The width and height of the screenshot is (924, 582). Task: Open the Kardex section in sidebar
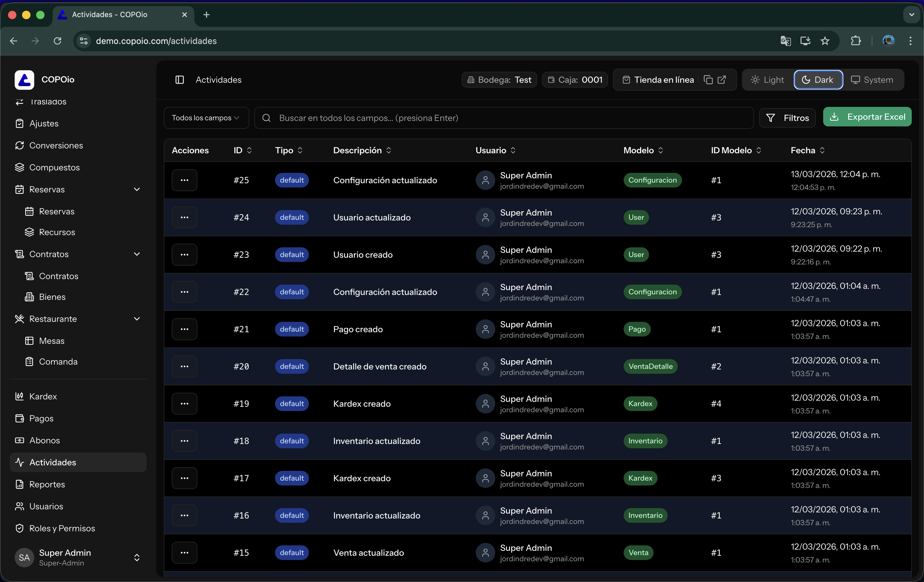coord(43,396)
